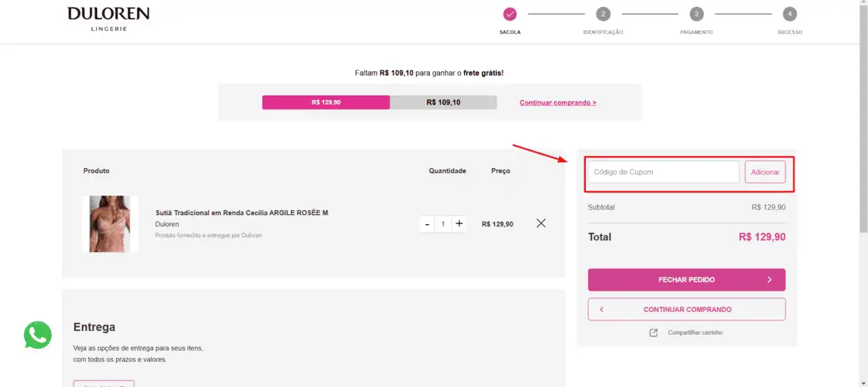
Task: Click 'Produto fornecido e entregue por Duloren' text
Action: (208, 235)
